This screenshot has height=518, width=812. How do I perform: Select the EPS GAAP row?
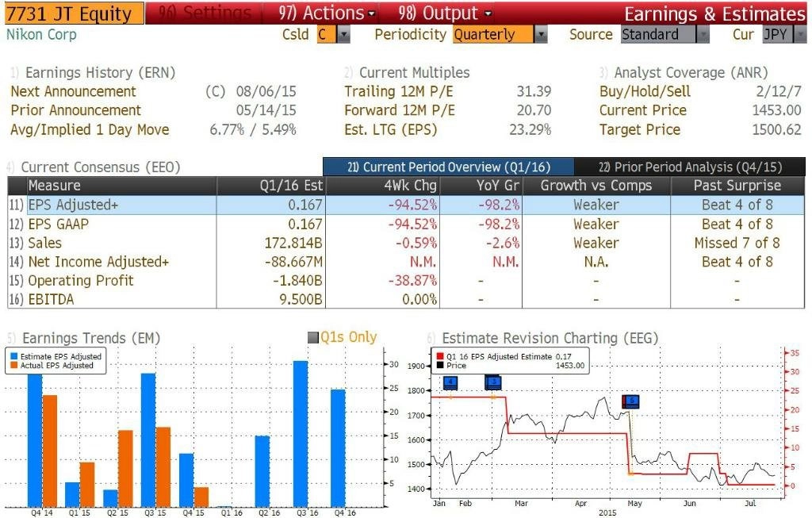click(406, 224)
